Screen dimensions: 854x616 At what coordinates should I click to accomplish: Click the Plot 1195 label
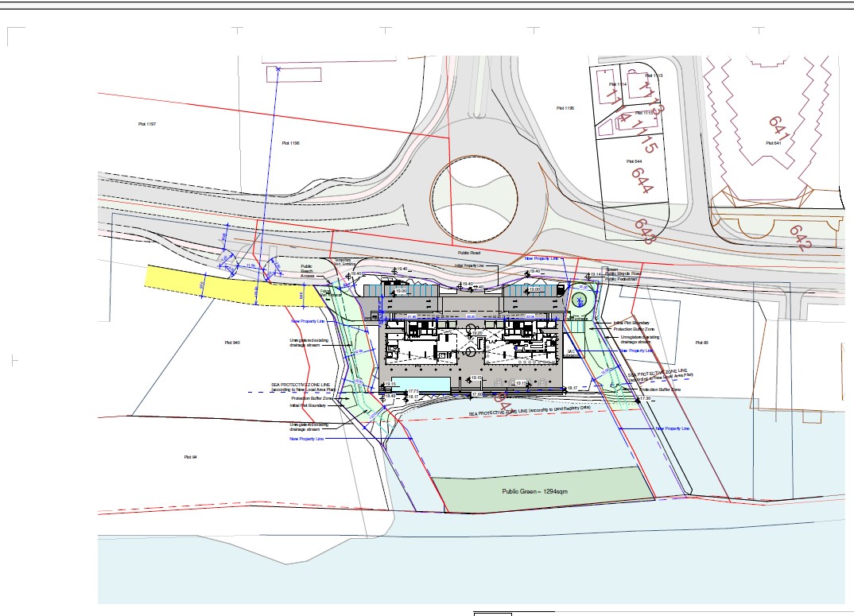(x=565, y=107)
